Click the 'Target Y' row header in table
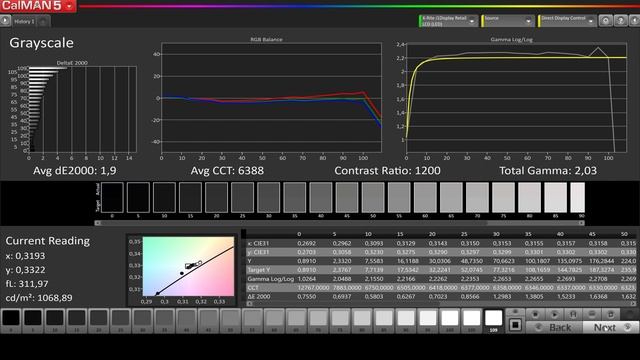The width and height of the screenshot is (640, 360). pos(259,270)
